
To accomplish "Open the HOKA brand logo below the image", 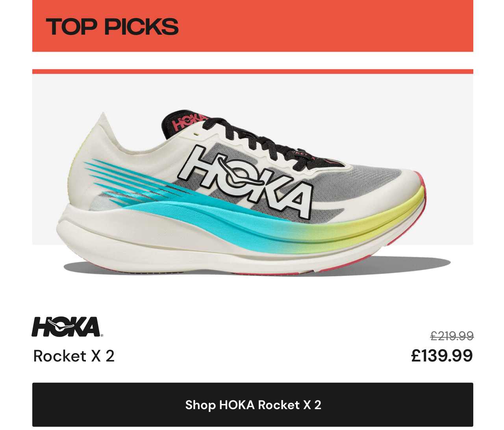I will (x=67, y=327).
